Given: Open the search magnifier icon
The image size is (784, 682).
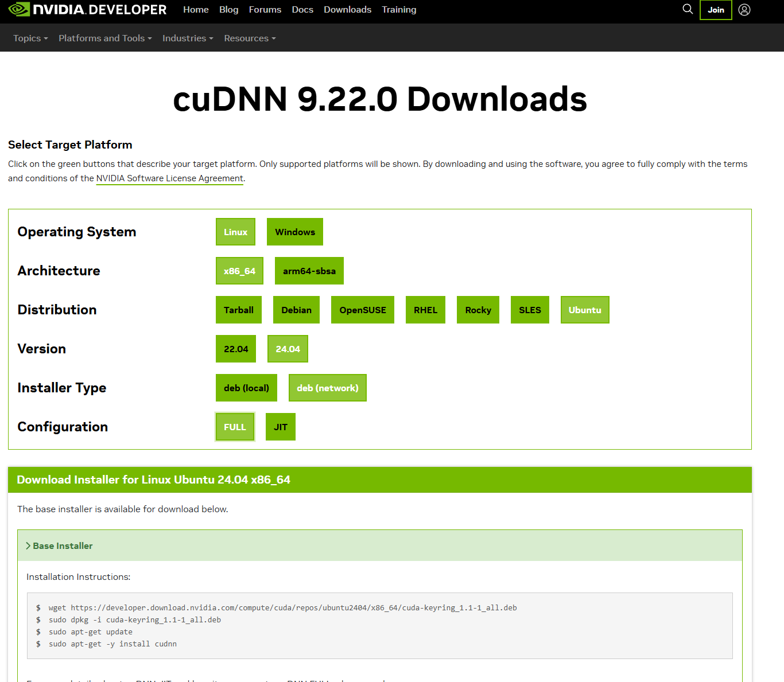Looking at the screenshot, I should coord(688,9).
